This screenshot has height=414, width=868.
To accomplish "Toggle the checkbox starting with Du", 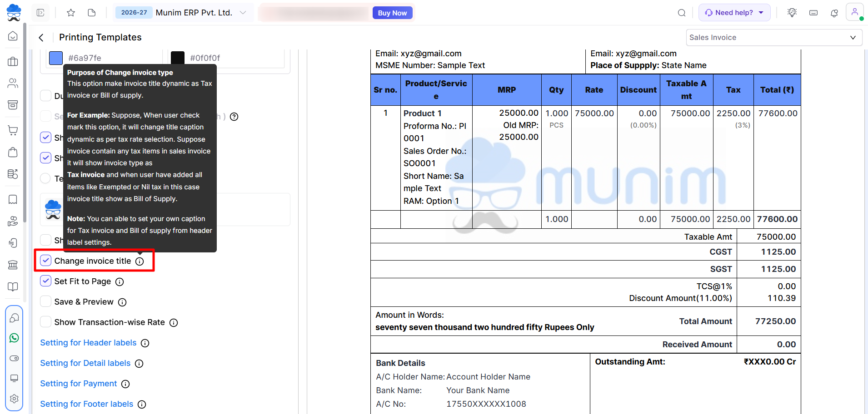I will (46, 96).
